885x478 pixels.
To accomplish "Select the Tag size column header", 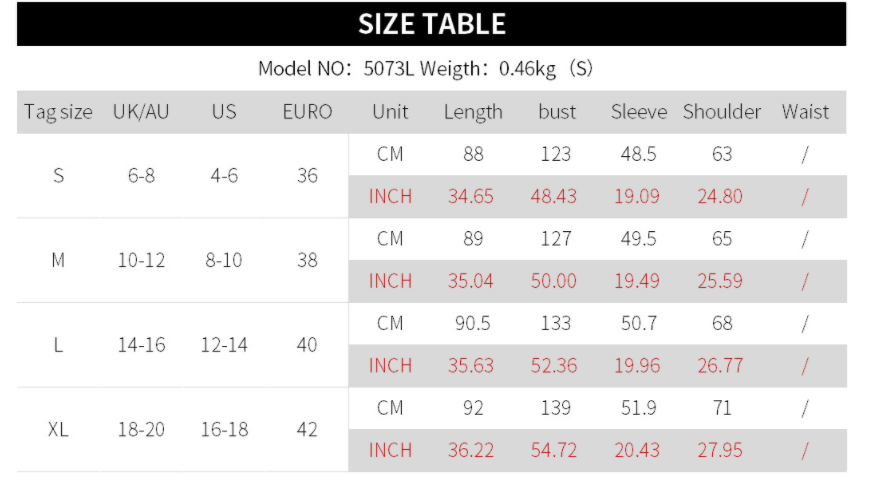I will pyautogui.click(x=58, y=112).
